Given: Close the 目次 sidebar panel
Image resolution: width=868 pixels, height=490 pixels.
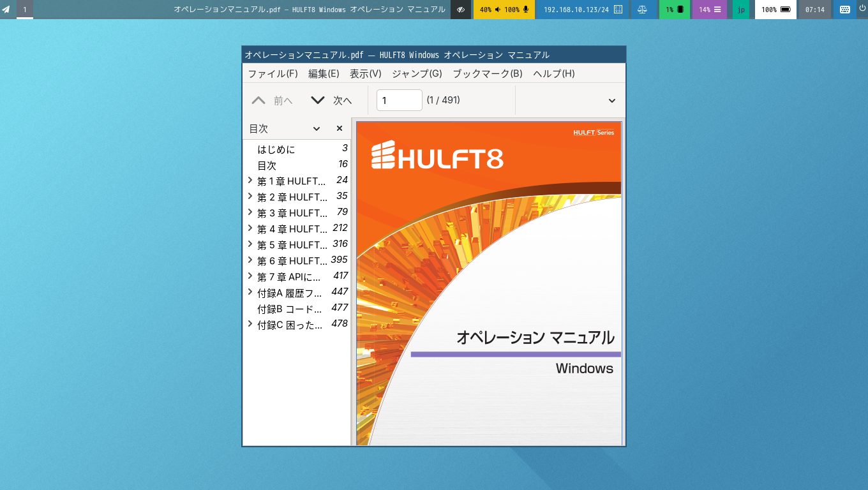Looking at the screenshot, I should [340, 129].
